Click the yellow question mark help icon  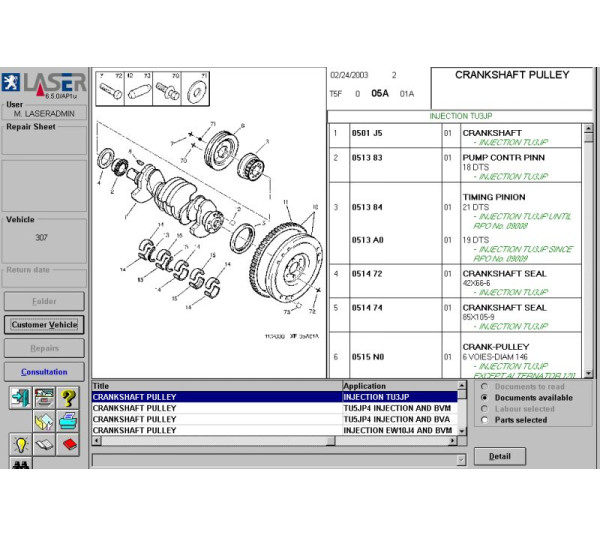[x=69, y=397]
